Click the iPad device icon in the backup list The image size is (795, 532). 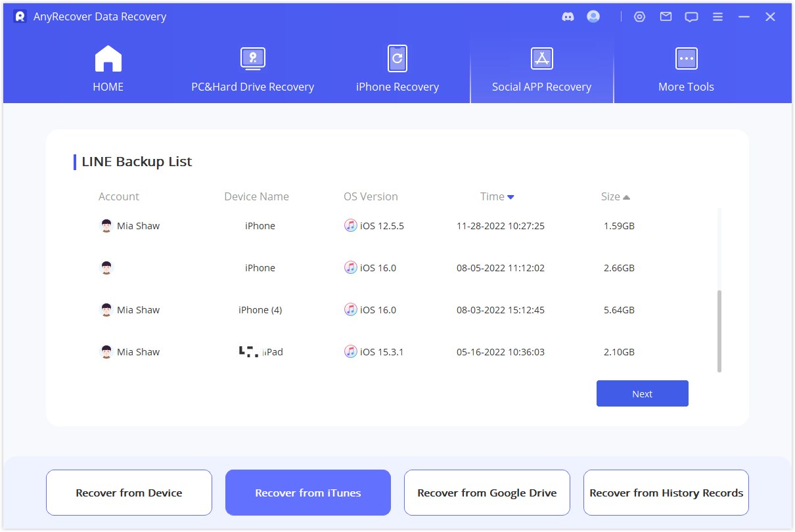click(246, 351)
